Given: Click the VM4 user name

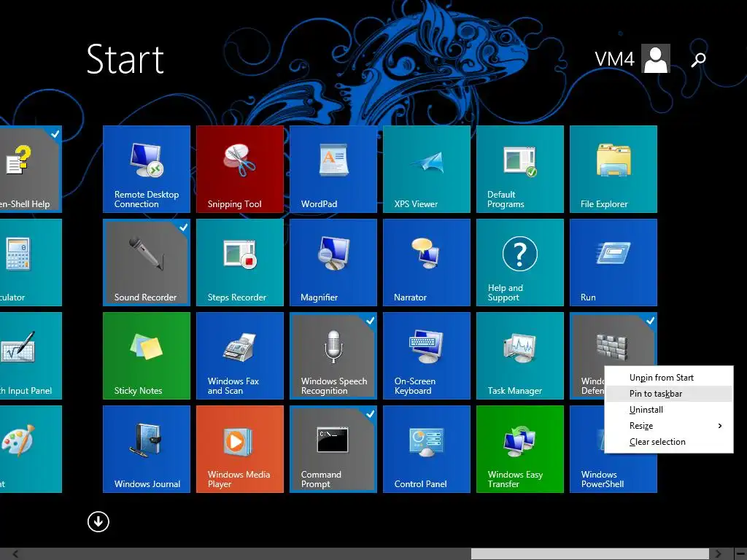Looking at the screenshot, I should [x=614, y=59].
